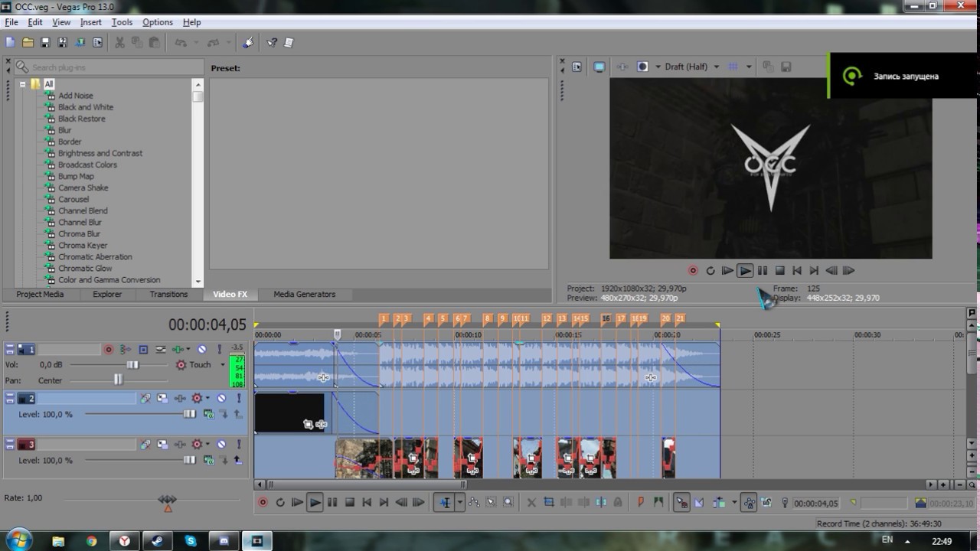Mute audio track 1
Image resolution: width=980 pixels, height=551 pixels.
tap(202, 350)
